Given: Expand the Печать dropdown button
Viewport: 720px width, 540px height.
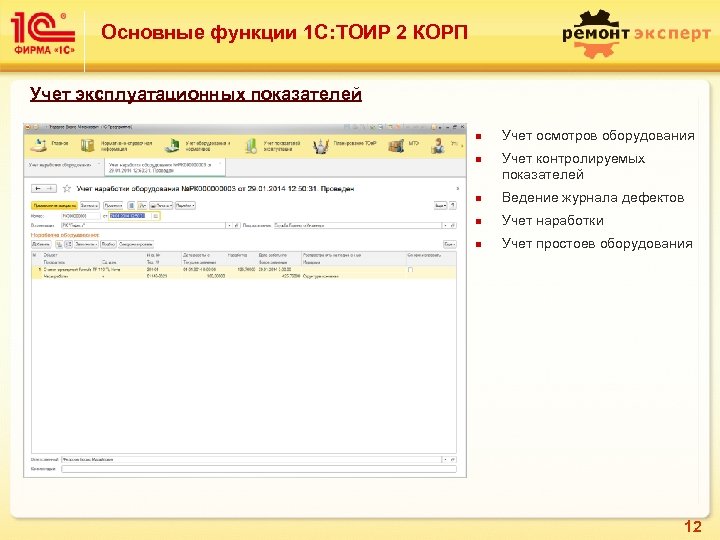Looking at the screenshot, I should point(161,205).
